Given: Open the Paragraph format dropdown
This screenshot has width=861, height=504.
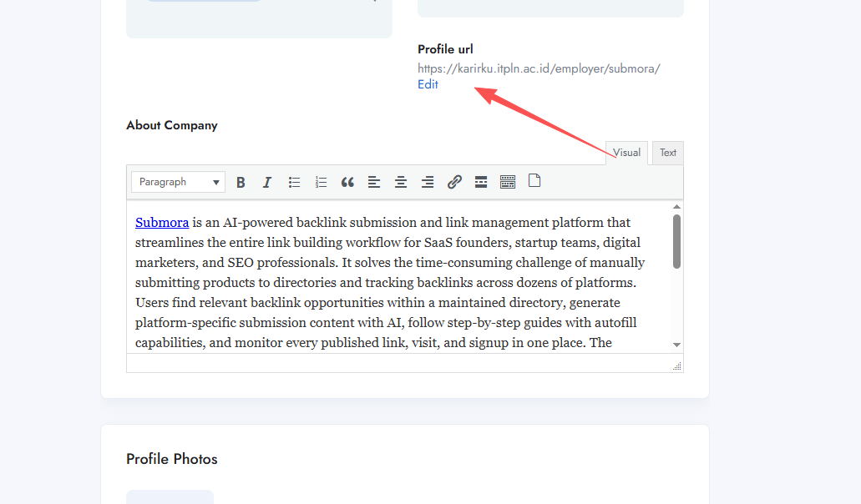Looking at the screenshot, I should click(x=178, y=182).
